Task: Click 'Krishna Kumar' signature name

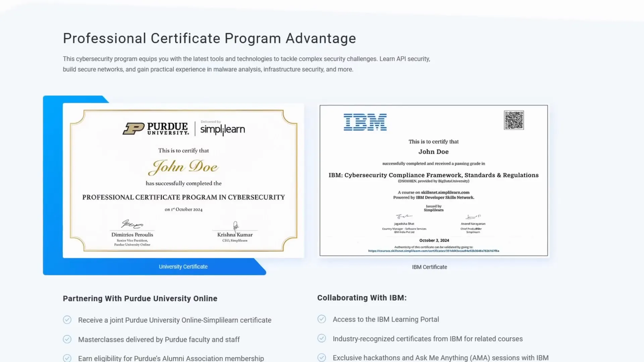Action: tap(235, 235)
